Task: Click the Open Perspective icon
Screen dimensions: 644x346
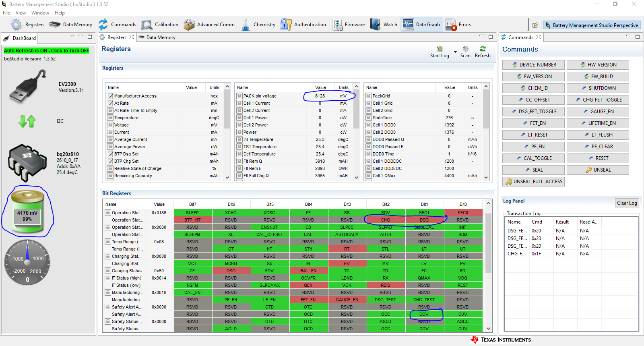Action: pyautogui.click(x=535, y=25)
